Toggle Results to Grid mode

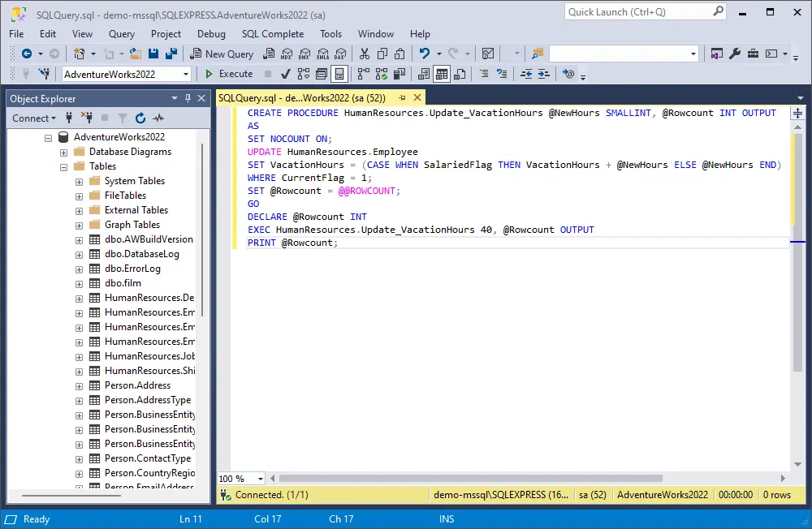click(x=442, y=74)
